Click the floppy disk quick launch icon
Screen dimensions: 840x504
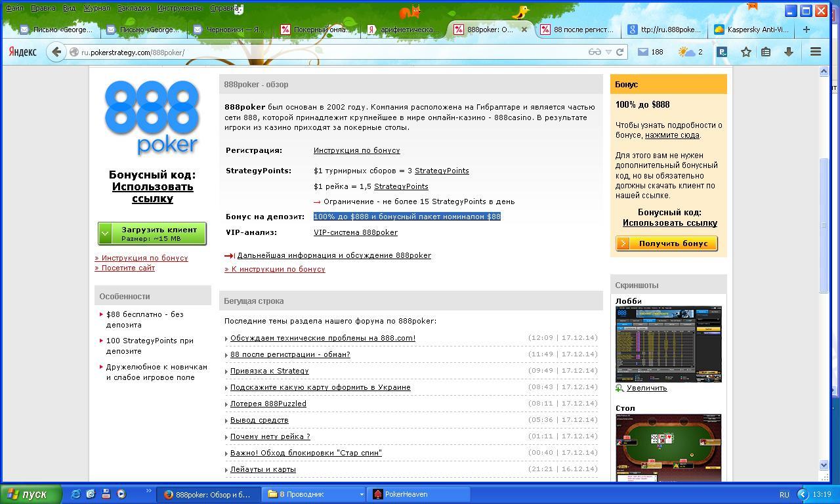[106, 494]
